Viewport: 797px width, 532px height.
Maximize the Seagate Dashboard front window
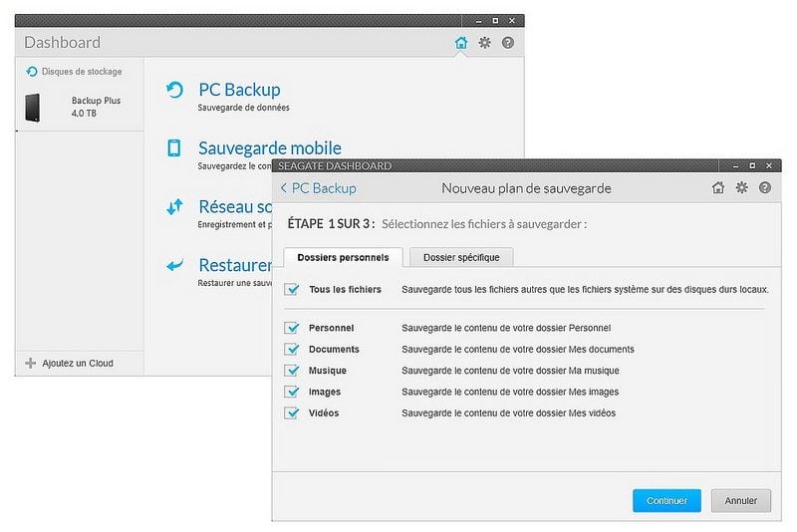(752, 166)
